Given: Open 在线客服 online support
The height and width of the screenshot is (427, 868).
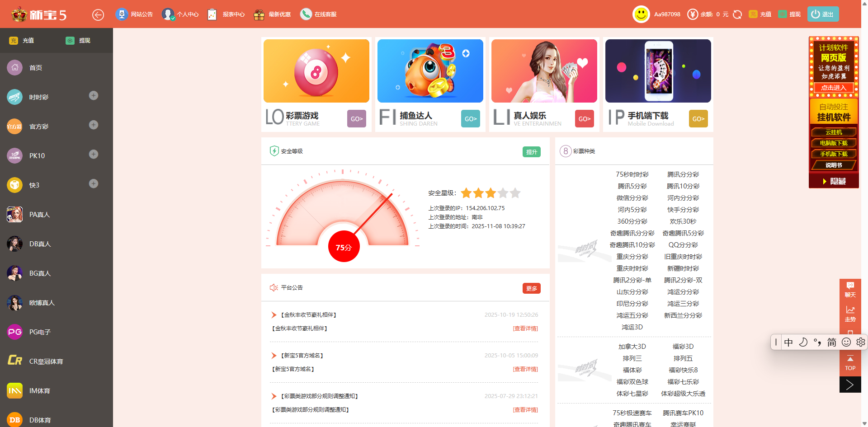Looking at the screenshot, I should [306, 14].
